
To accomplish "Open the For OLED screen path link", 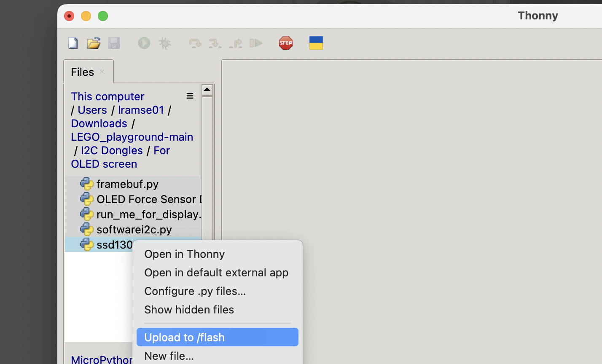I will click(x=120, y=157).
